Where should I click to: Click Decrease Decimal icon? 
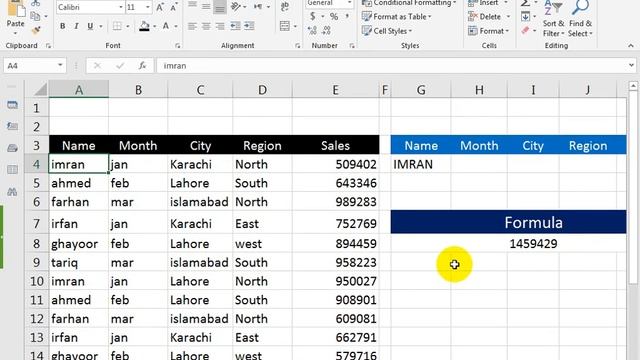pyautogui.click(x=326, y=31)
